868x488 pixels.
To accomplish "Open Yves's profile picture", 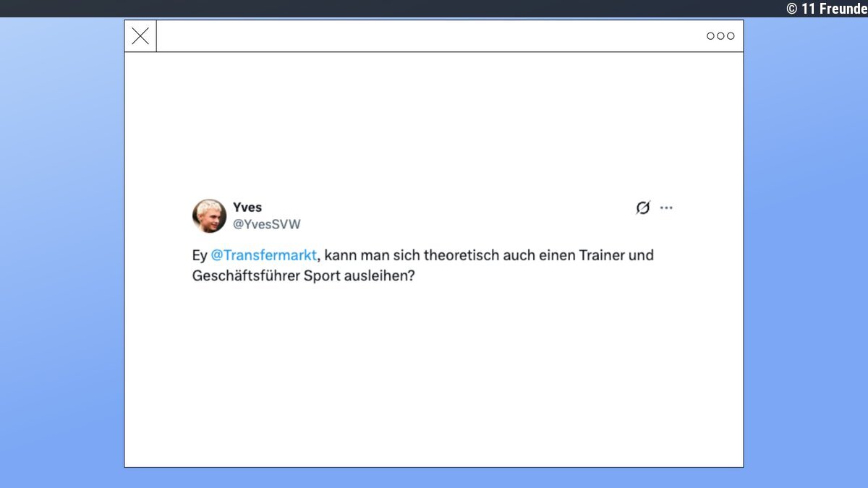I will [209, 215].
